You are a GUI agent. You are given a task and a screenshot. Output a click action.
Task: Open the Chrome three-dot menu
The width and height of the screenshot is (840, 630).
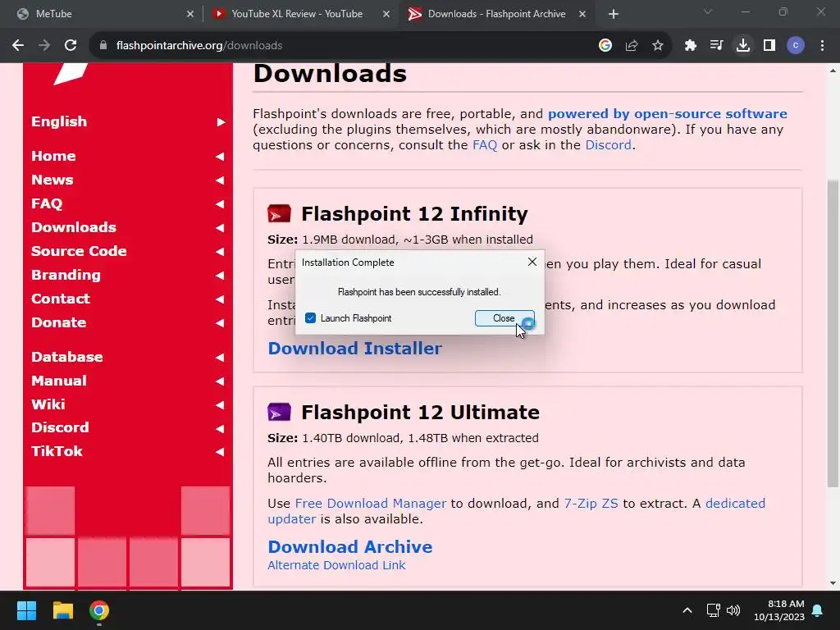tap(822, 46)
